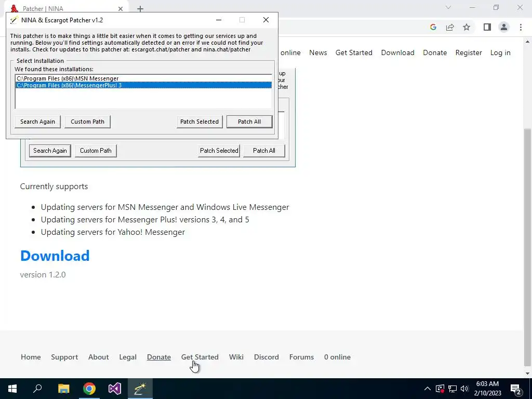Show hidden system tray icons
Image resolution: width=532 pixels, height=399 pixels.
point(428,389)
